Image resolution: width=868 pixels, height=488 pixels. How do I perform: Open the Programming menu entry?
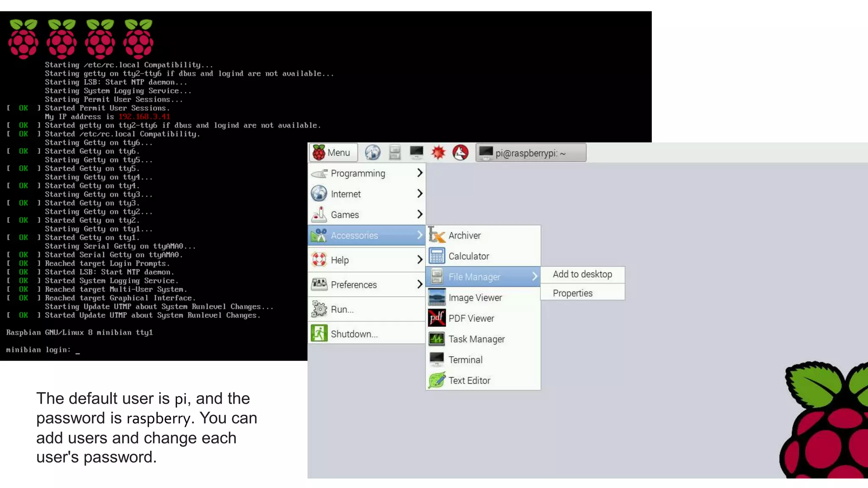(367, 173)
